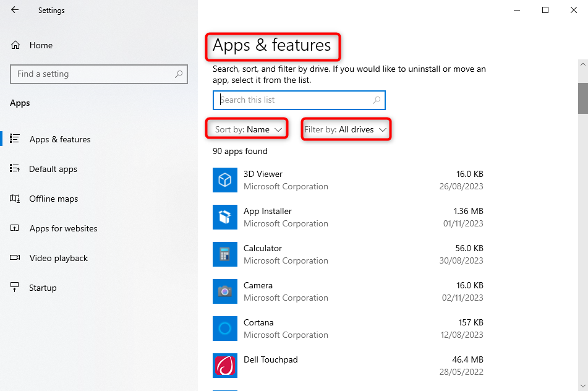Click the Search this list field
This screenshot has height=391, width=588.
point(294,100)
